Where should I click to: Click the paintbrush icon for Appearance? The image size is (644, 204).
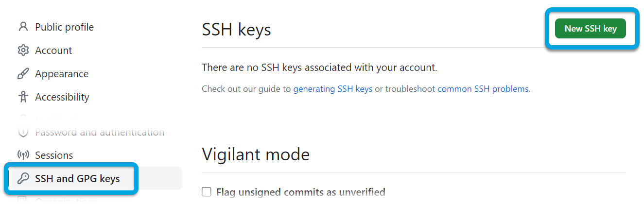[x=23, y=73]
